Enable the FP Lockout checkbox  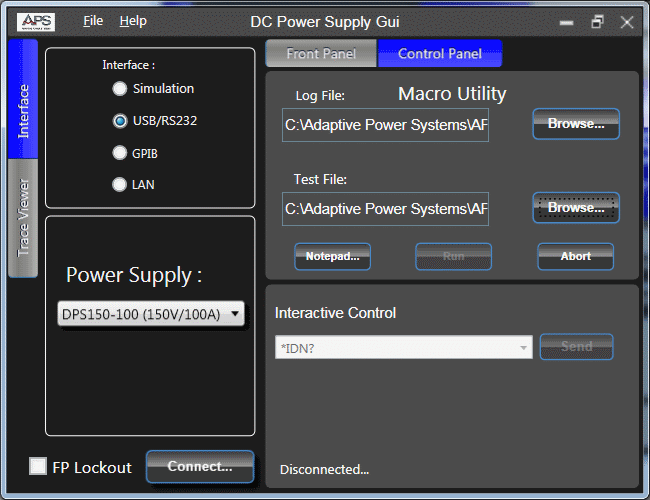38,466
